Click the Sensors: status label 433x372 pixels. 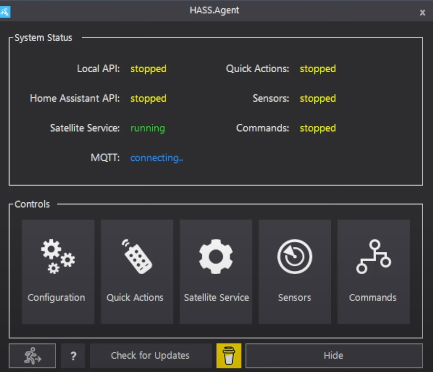271,98
